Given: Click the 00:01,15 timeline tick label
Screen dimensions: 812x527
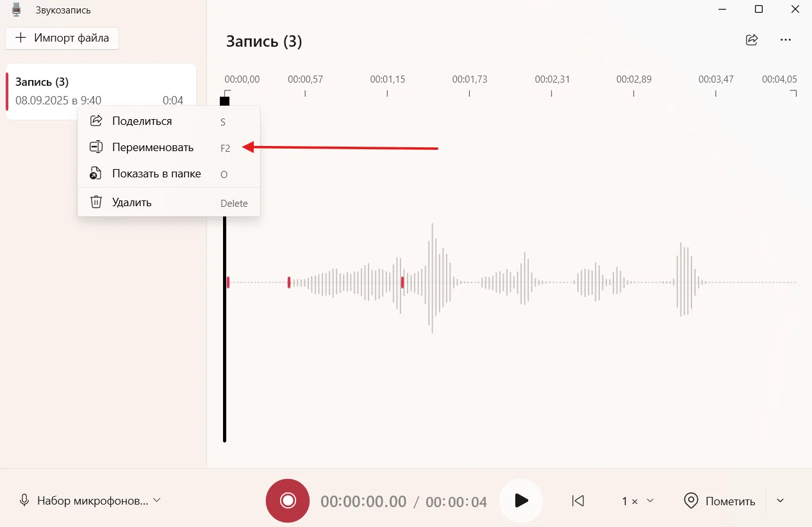Looking at the screenshot, I should click(x=388, y=79).
